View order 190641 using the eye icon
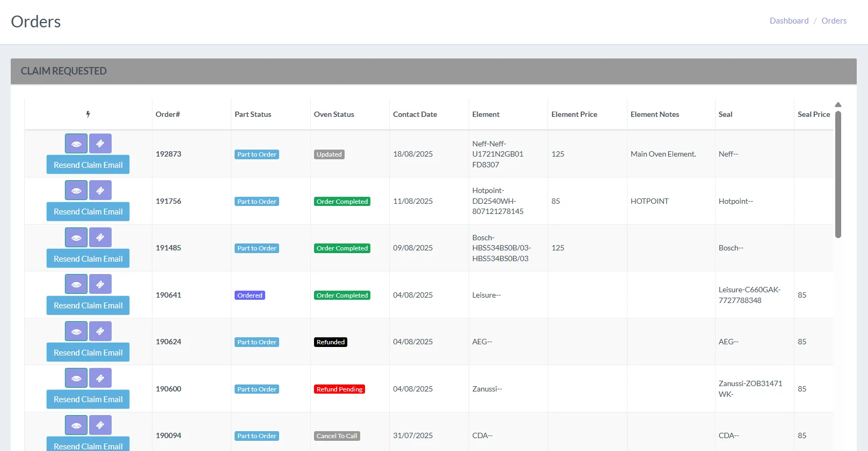 pos(76,284)
